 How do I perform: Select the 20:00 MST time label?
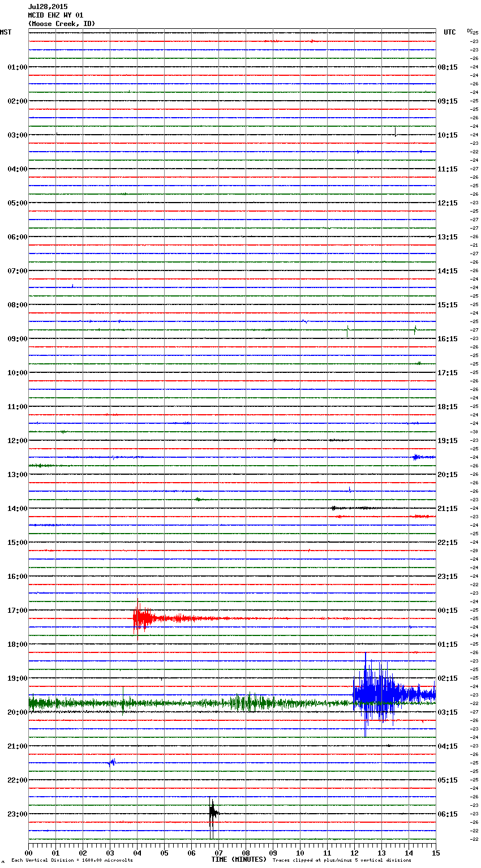coord(17,712)
